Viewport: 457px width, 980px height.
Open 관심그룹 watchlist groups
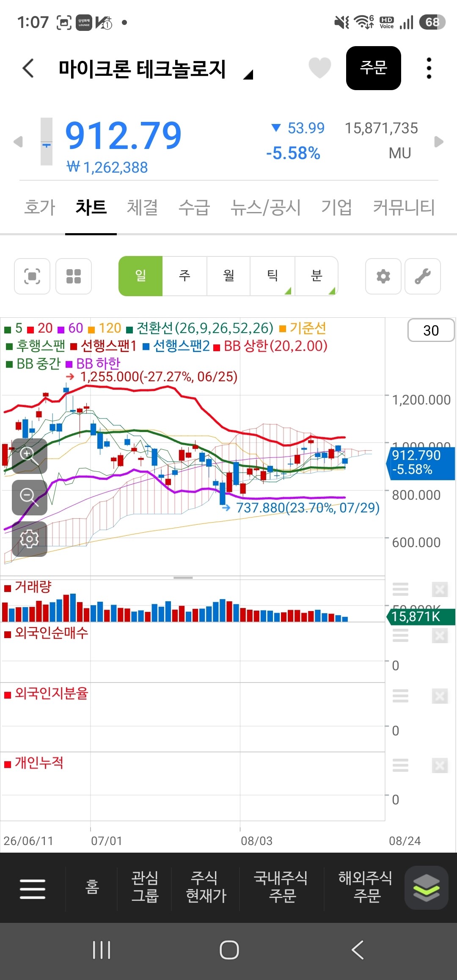pos(145,887)
